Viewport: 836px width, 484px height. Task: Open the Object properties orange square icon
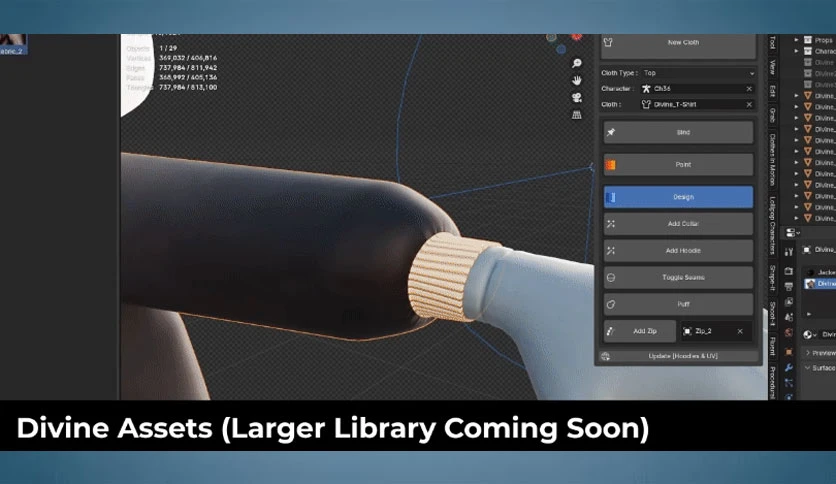789,352
